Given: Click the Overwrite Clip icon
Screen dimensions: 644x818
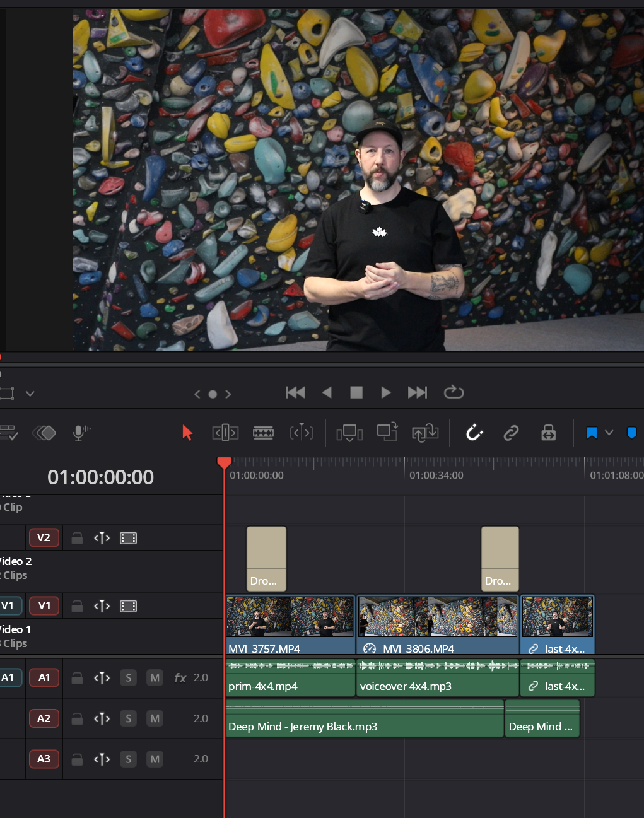Looking at the screenshot, I should (386, 433).
